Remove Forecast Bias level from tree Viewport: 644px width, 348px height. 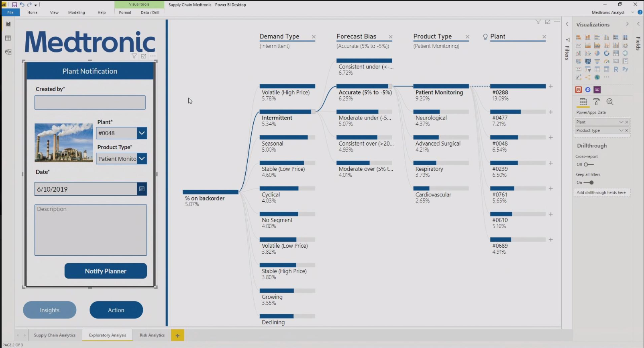click(x=390, y=36)
